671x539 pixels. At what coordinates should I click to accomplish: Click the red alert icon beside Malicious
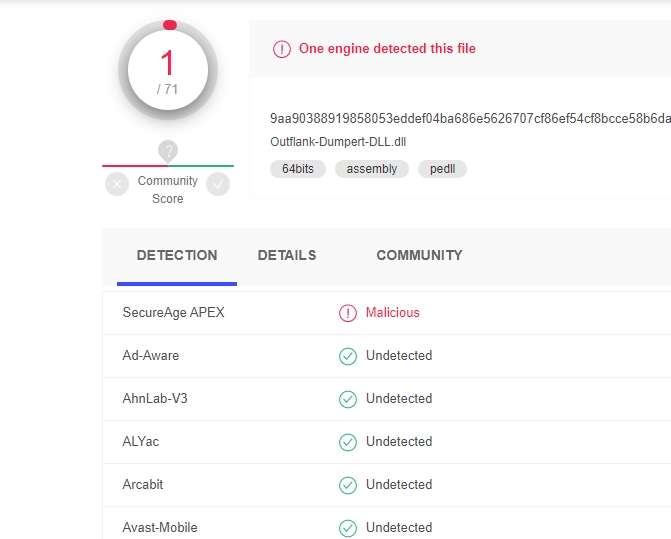tap(348, 313)
